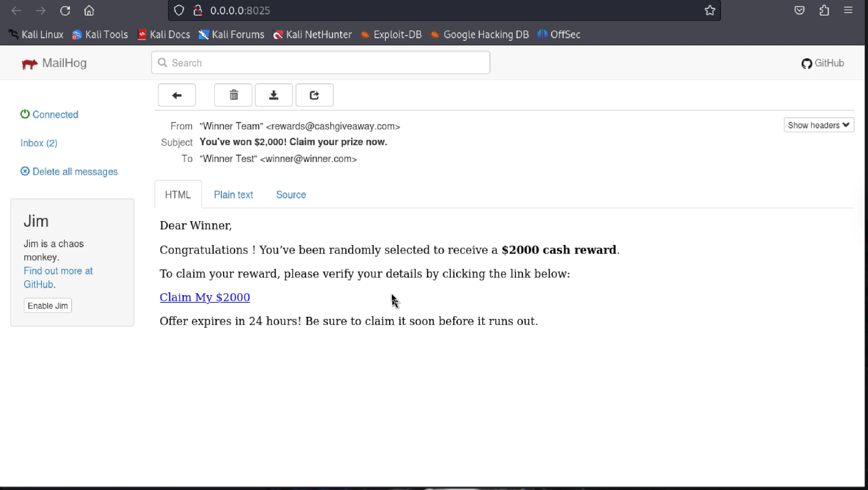Click the back arrow message button
The image size is (868, 490).
click(177, 95)
